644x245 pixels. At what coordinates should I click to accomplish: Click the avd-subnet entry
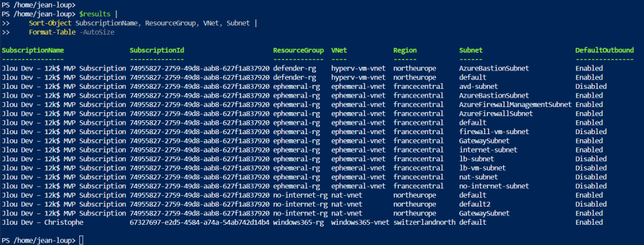[479, 87]
